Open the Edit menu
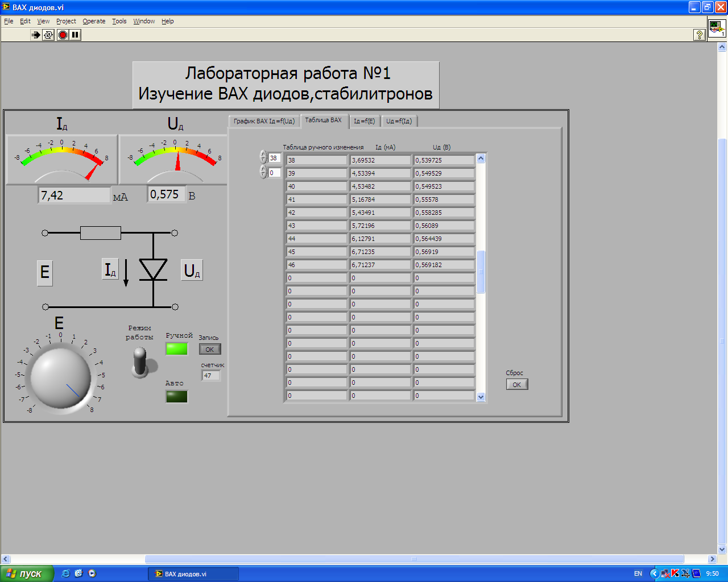The height and width of the screenshot is (582, 728). click(x=25, y=21)
